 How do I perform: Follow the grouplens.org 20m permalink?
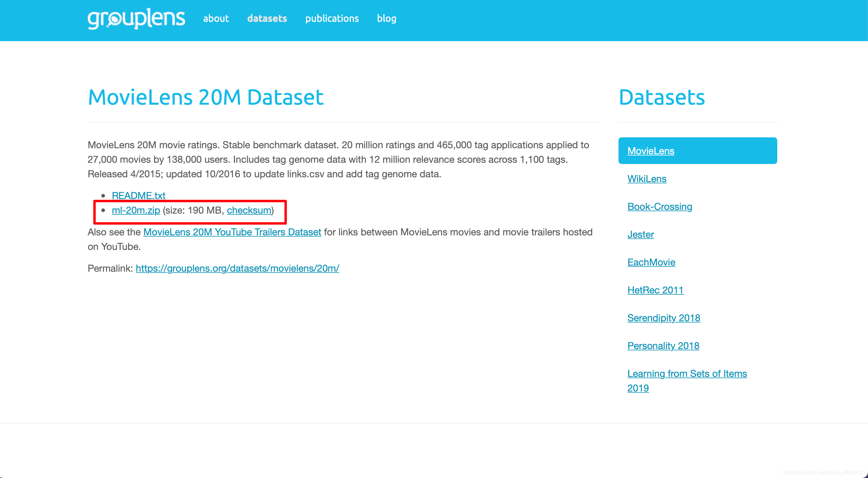(237, 268)
